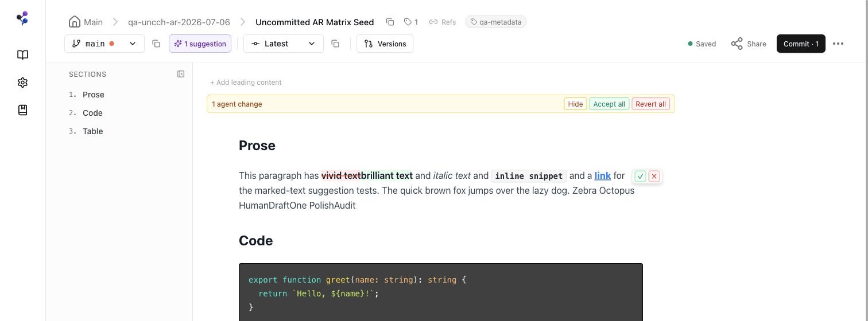Open the Latest version dropdown
This screenshot has height=321, width=868.
coord(284,44)
